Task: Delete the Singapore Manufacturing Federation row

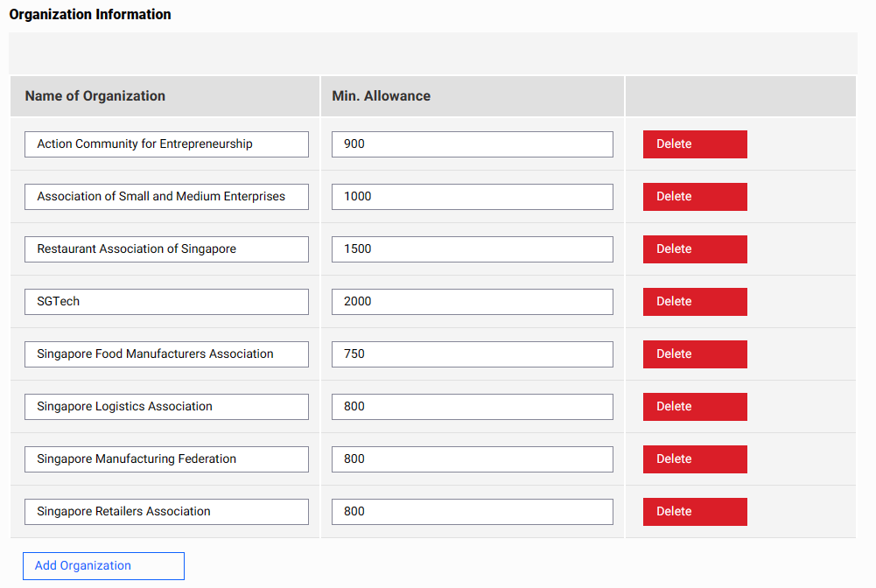Action: coord(695,459)
